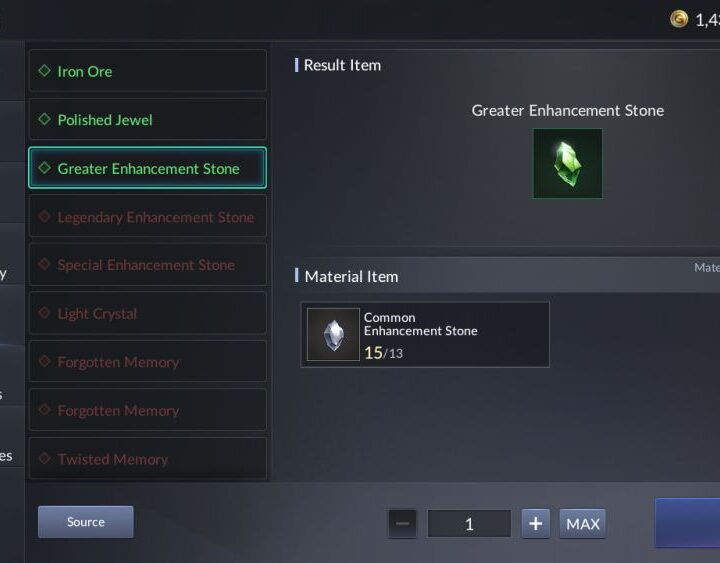Set crafting quantity to MAX
Viewport: 720px width, 563px height.
(583, 524)
